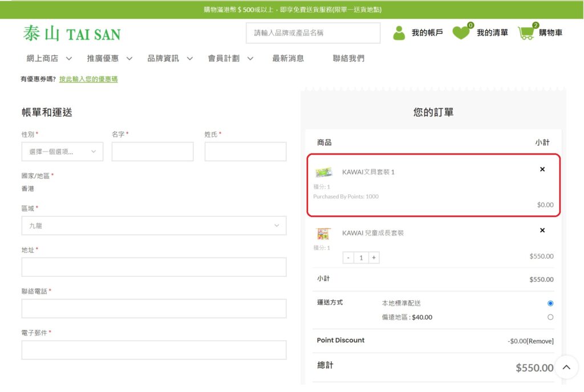
Task: Click the 名字 input field
Action: coord(153,152)
